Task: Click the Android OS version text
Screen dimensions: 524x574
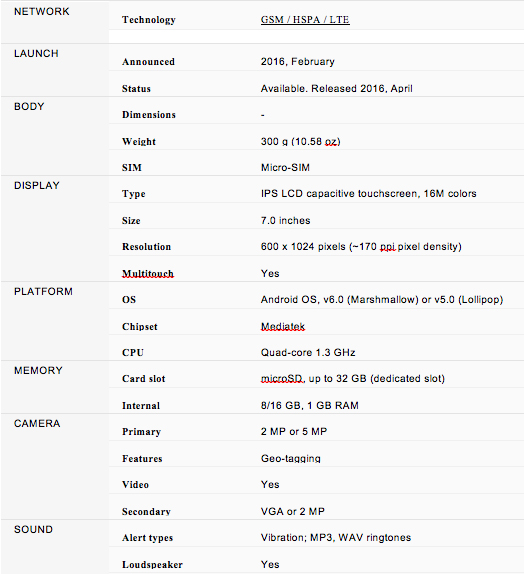Action: coord(382,300)
